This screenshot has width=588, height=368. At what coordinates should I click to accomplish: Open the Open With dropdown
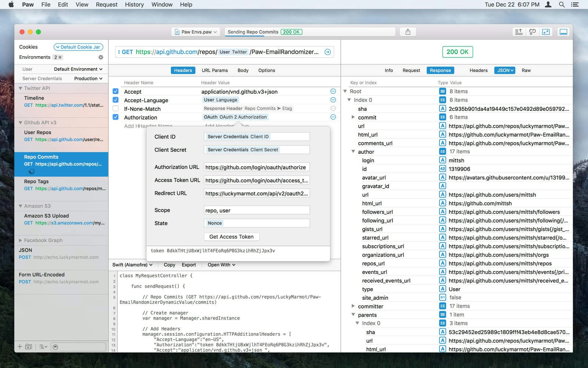[x=221, y=265]
